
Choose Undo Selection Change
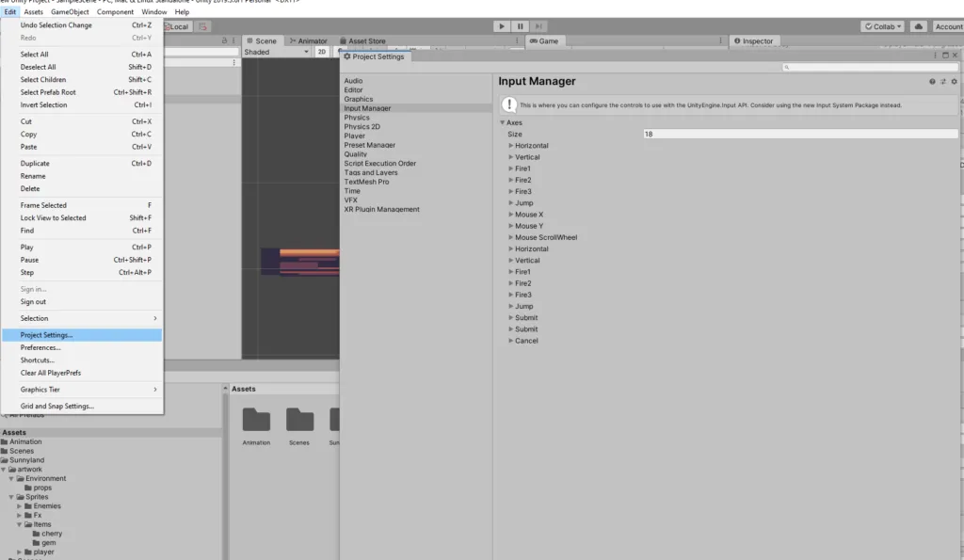[x=83, y=25]
